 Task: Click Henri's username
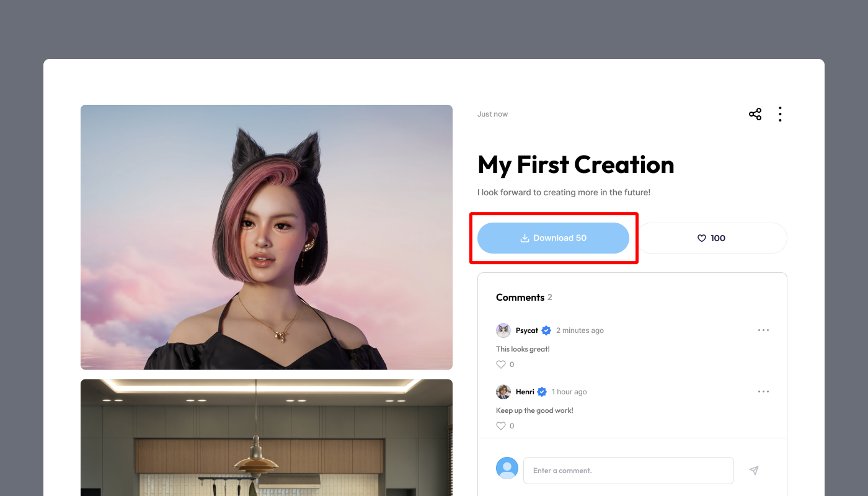point(525,392)
